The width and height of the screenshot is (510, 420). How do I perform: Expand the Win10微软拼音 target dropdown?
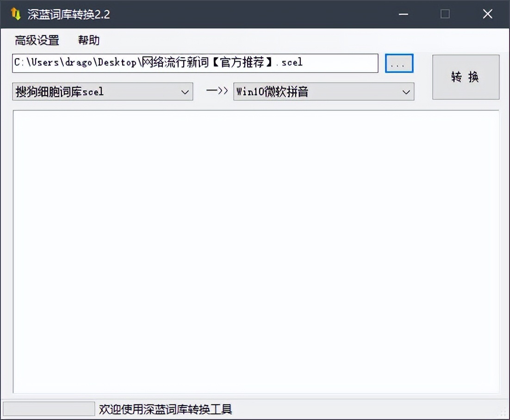click(323, 92)
